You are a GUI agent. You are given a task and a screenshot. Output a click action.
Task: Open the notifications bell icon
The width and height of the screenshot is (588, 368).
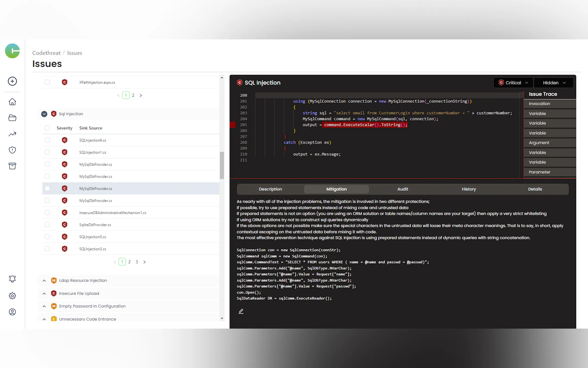point(13,279)
